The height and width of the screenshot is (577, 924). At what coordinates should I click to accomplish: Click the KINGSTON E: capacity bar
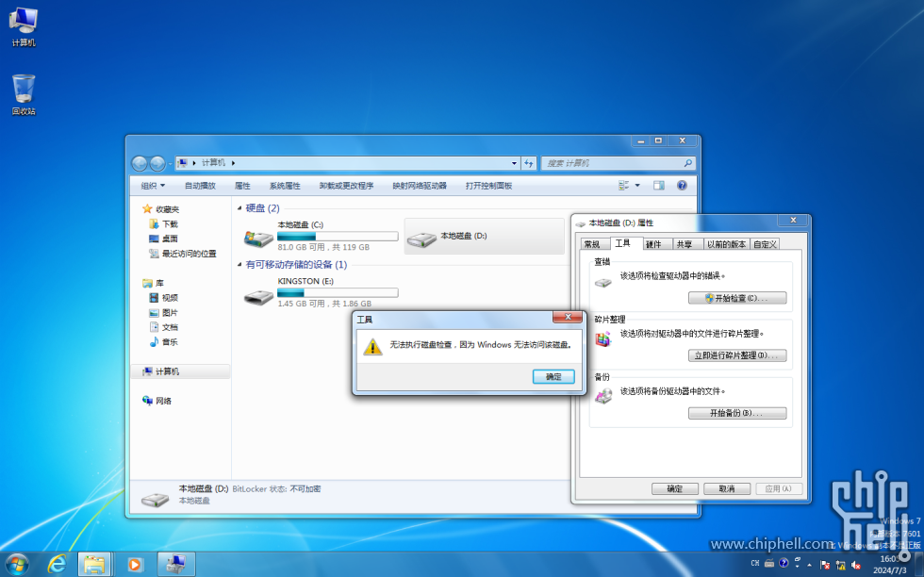point(338,293)
